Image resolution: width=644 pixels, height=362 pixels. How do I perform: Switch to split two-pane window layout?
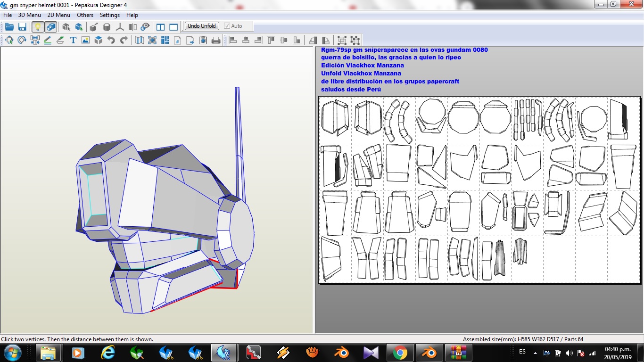(160, 27)
